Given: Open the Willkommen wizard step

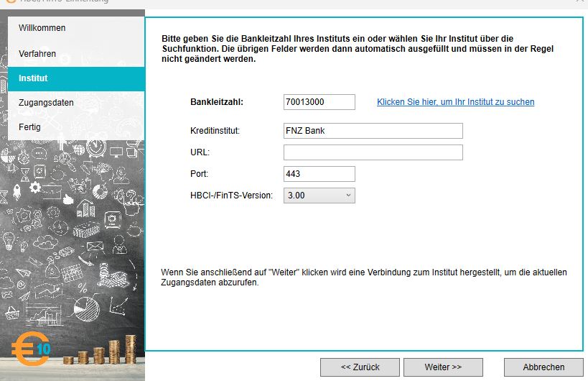Looking at the screenshot, I should [x=76, y=28].
